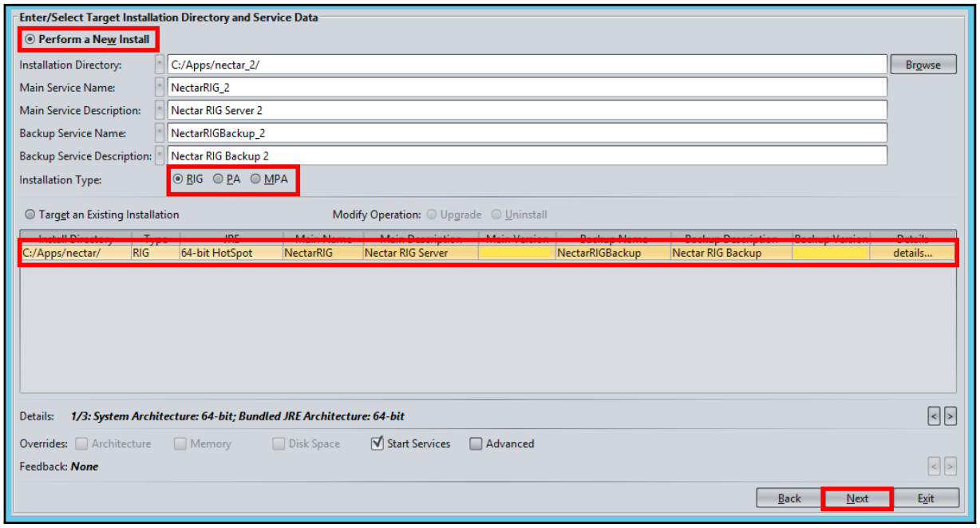Click the Nectar RIG Server description cell

coord(421,253)
